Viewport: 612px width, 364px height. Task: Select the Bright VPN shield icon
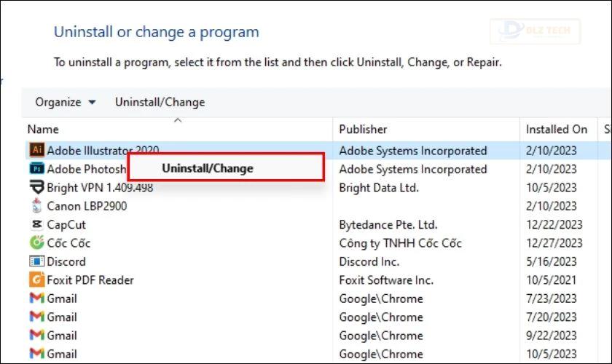(36, 187)
